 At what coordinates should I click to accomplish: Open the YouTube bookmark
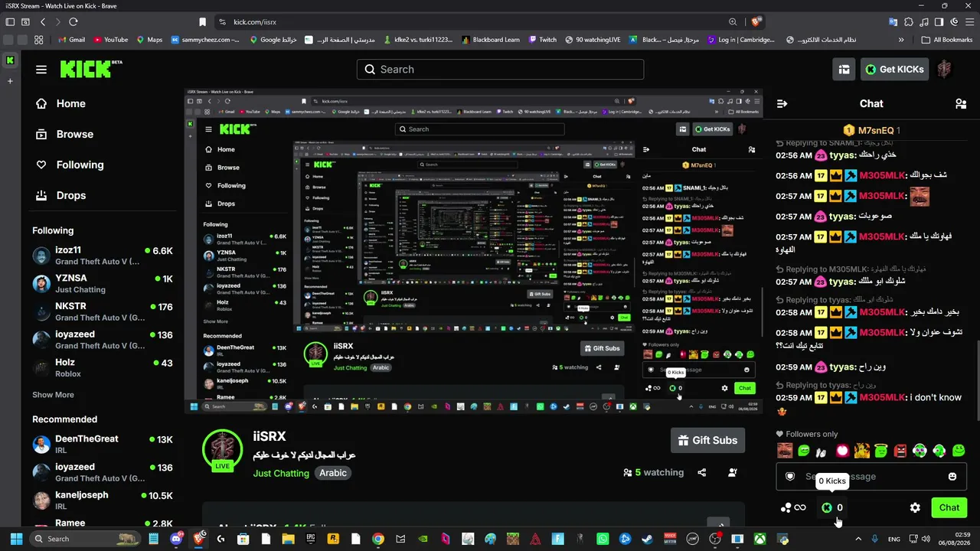pyautogui.click(x=110, y=40)
